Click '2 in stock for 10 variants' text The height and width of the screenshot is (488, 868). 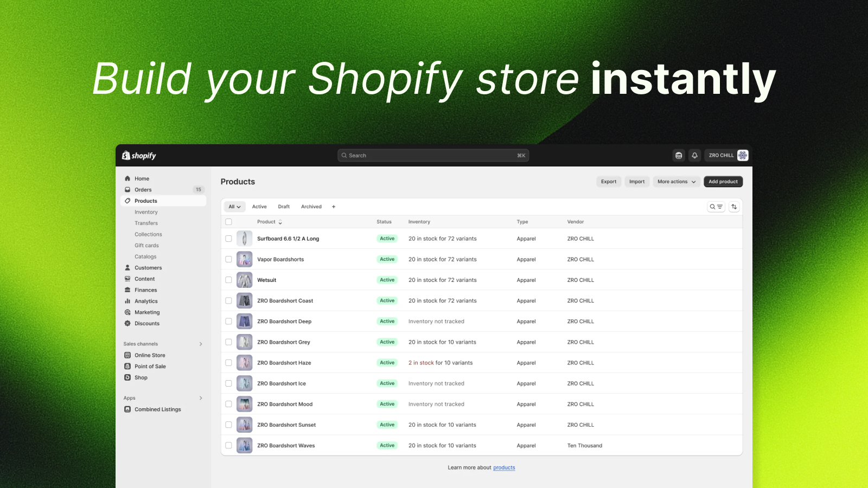441,363
